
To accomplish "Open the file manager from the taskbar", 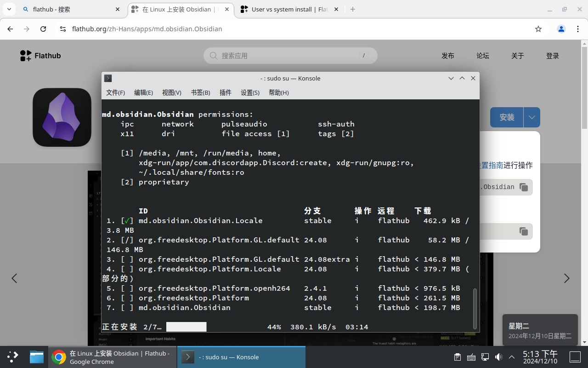I will pos(37,357).
